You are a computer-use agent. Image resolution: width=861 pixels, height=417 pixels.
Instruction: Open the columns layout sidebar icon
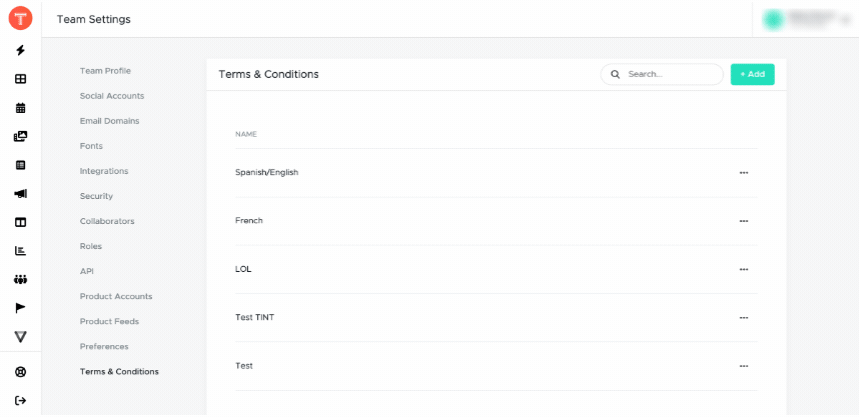(x=20, y=223)
